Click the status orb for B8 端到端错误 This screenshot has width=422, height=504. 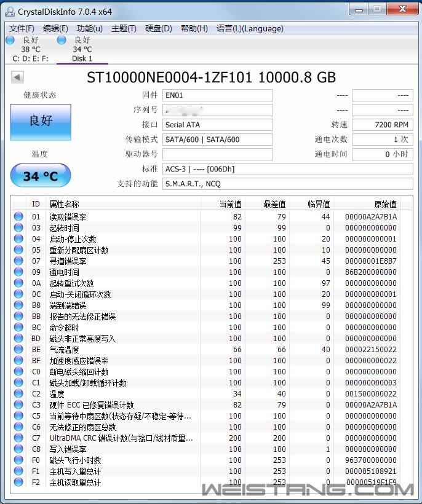18,305
